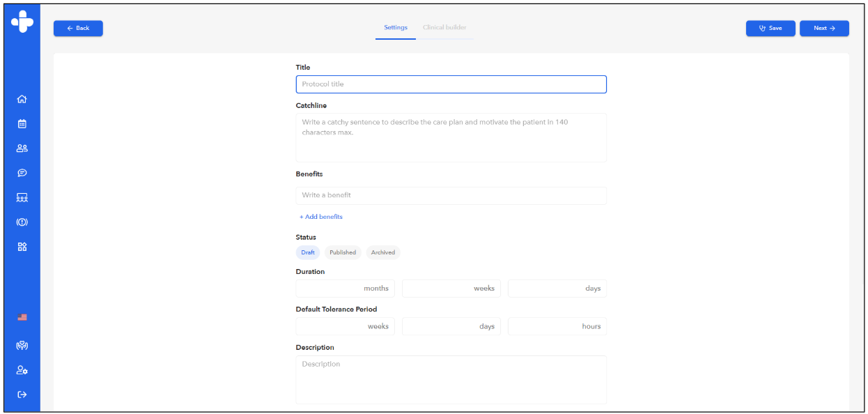Screen dimensions: 868x414
Task: Click the logout arrow icon
Action: click(22, 394)
